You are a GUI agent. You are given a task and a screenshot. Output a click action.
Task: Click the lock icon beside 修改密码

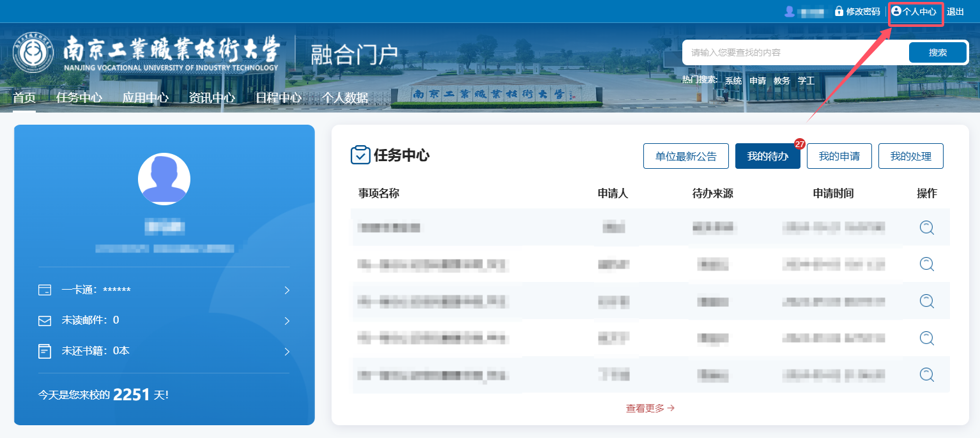(839, 12)
